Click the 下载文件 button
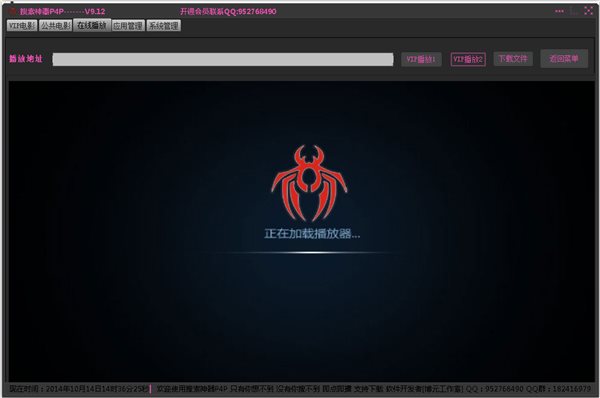 (x=513, y=59)
